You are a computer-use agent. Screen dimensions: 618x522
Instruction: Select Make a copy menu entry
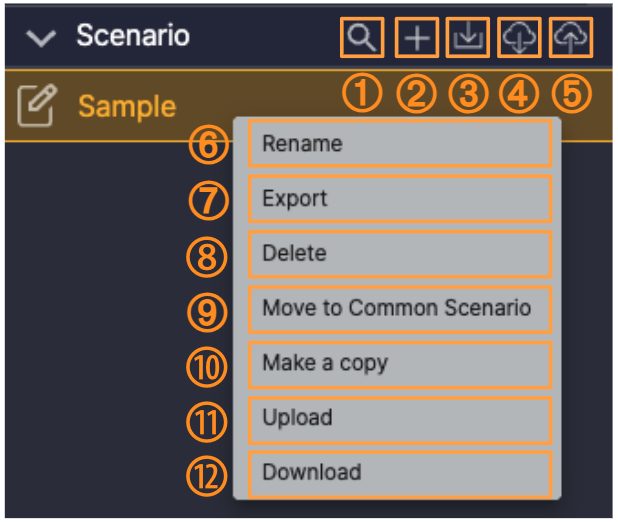(x=400, y=363)
